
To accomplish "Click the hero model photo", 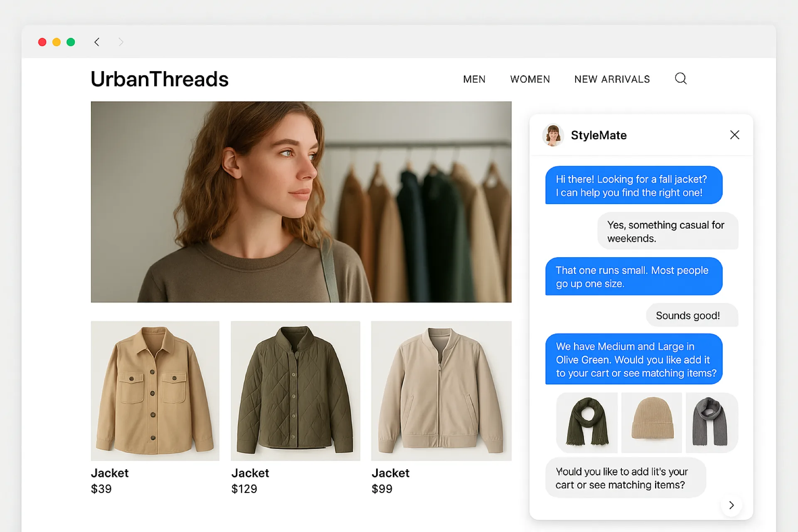I will tap(301, 202).
